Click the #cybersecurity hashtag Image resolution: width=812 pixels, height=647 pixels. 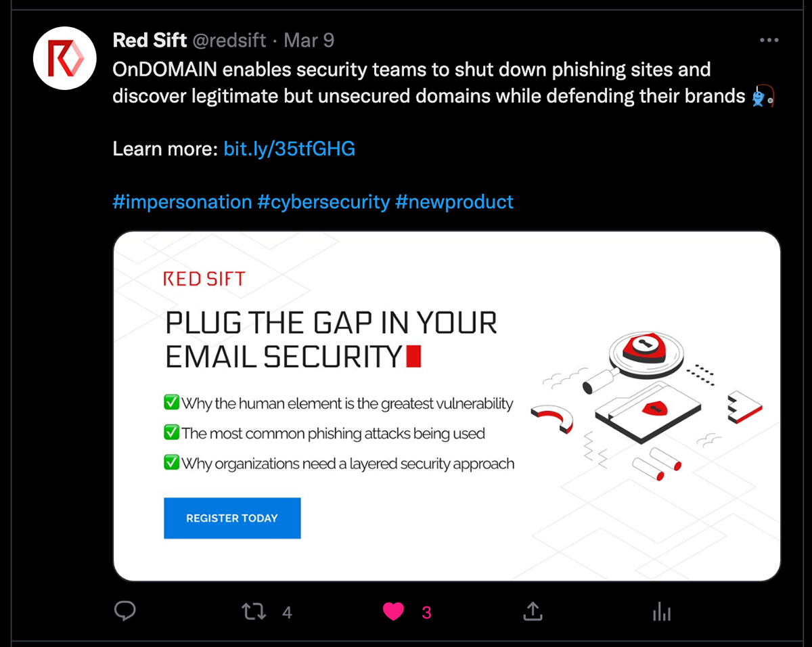tap(324, 202)
